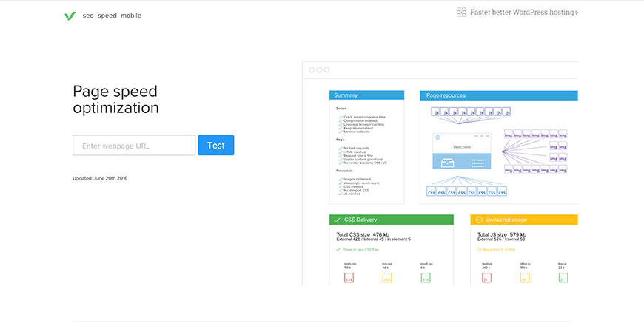Click the Page resources panel header
The width and height of the screenshot is (644, 323).
[498, 95]
